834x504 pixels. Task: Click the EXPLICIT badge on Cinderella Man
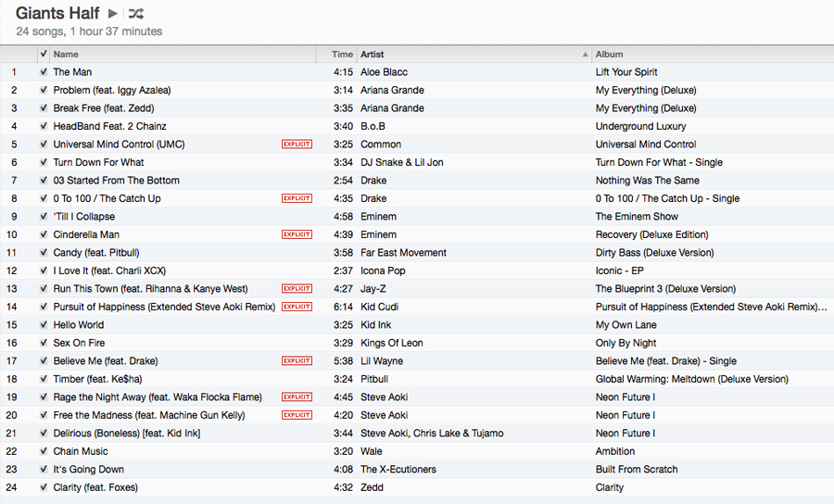[x=297, y=234]
